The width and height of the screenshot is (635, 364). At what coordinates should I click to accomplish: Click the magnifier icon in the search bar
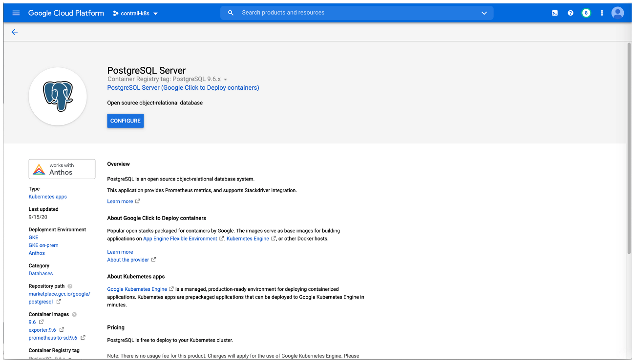pos(231,13)
